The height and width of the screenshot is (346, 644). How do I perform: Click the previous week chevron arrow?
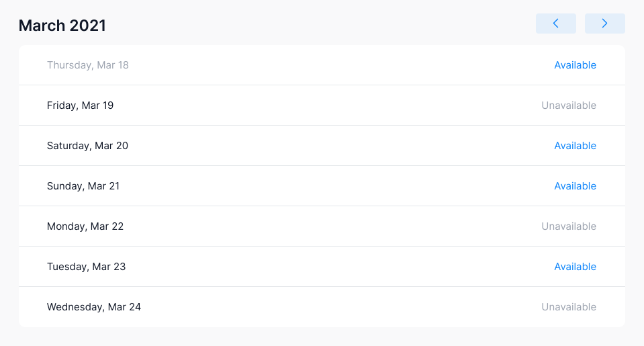(x=555, y=24)
